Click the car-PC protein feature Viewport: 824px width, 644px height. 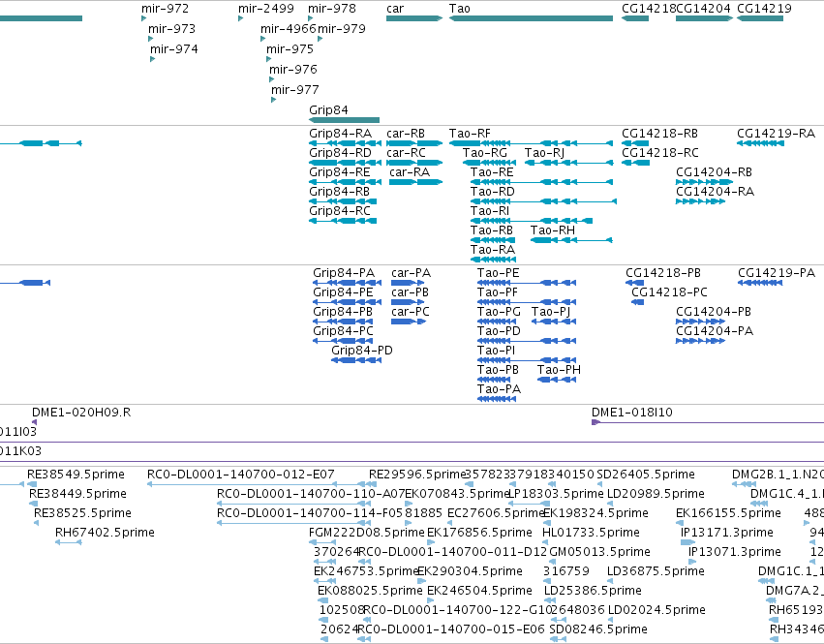[x=409, y=322]
